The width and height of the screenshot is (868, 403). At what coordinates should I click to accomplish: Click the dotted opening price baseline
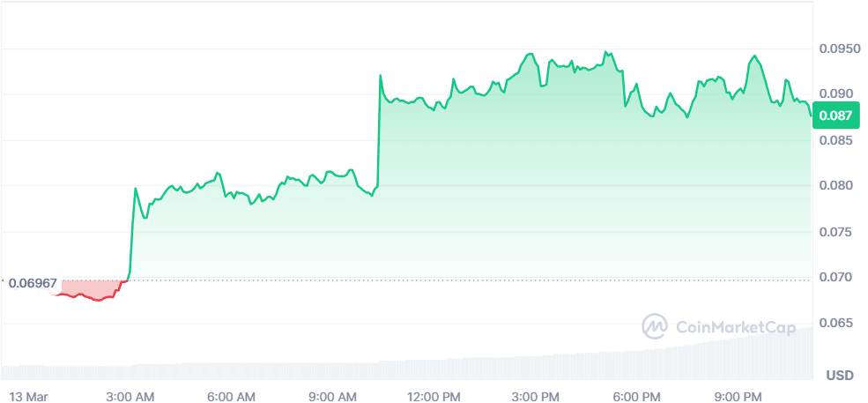click(441, 280)
